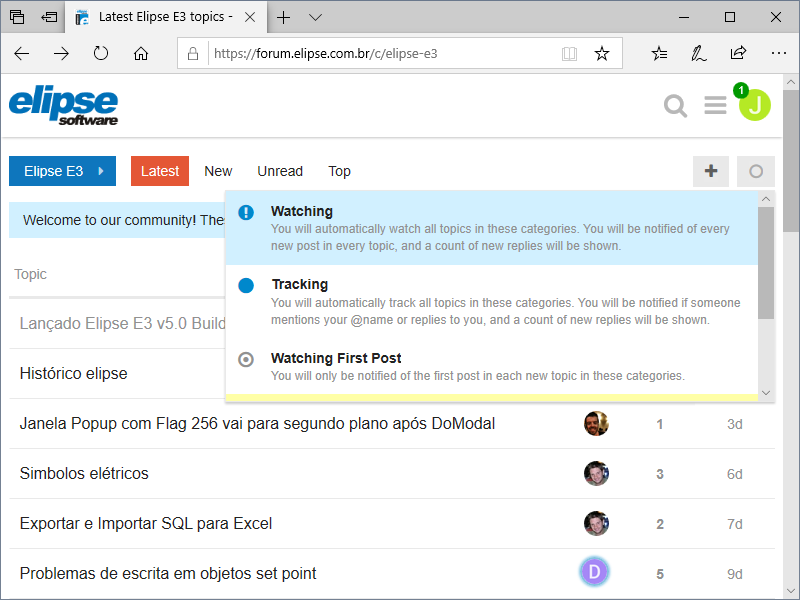Screen dimensions: 800x600
Task: Expand the Elipse E3 category dropdown
Action: click(62, 171)
